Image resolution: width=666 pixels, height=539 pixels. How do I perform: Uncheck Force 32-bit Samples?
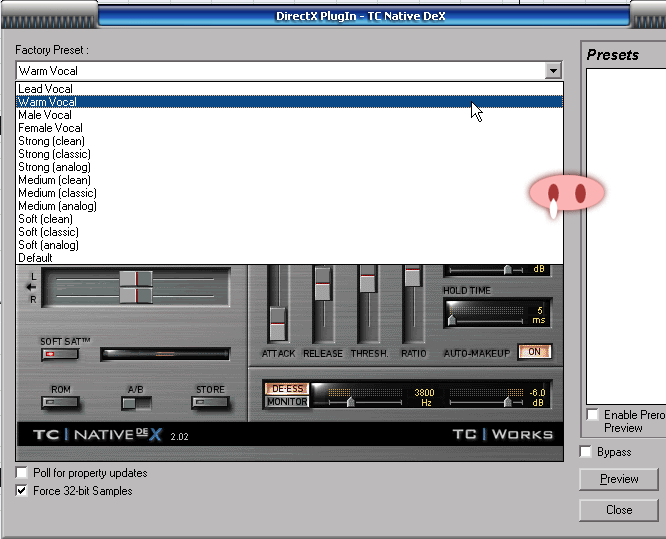pyautogui.click(x=22, y=490)
